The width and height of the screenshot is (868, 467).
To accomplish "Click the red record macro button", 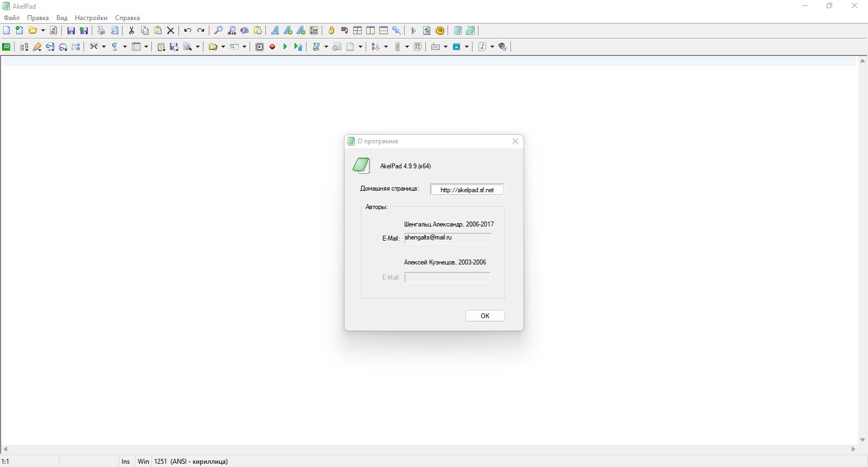I will (272, 47).
